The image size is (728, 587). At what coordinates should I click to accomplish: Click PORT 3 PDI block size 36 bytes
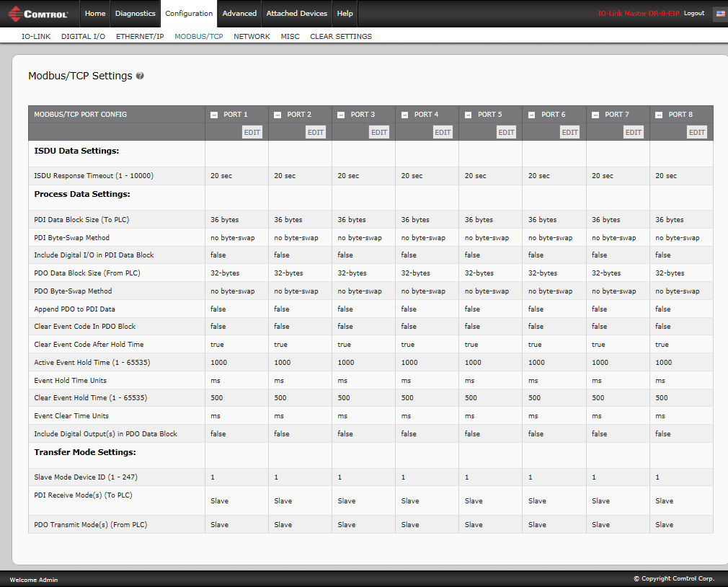point(352,220)
